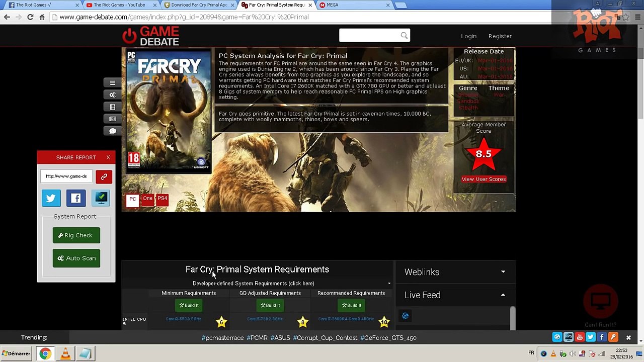Image resolution: width=644 pixels, height=362 pixels.
Task: Click the browser back arrow
Action: point(7,17)
